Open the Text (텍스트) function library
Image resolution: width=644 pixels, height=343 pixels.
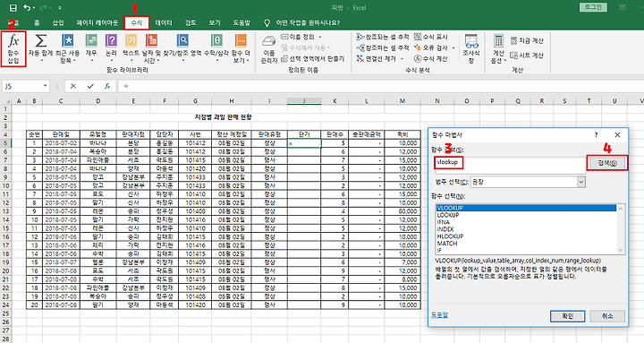[x=131, y=48]
